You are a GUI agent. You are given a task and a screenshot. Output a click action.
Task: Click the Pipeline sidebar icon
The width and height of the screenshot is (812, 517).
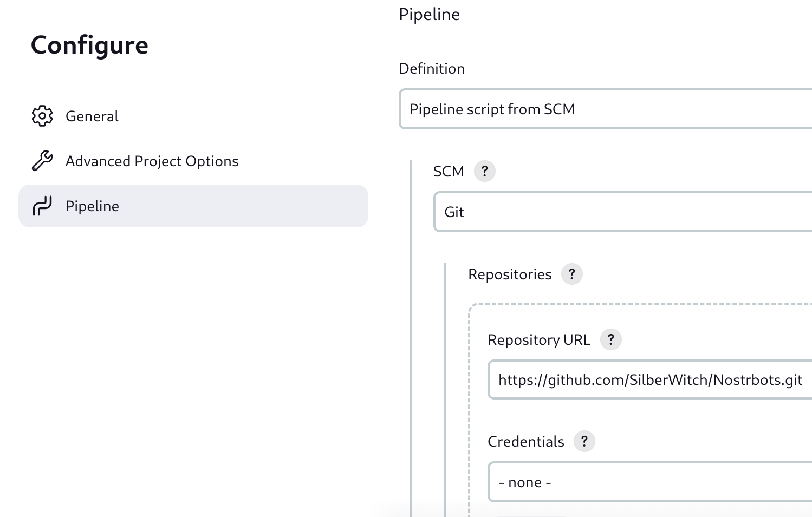coord(42,206)
